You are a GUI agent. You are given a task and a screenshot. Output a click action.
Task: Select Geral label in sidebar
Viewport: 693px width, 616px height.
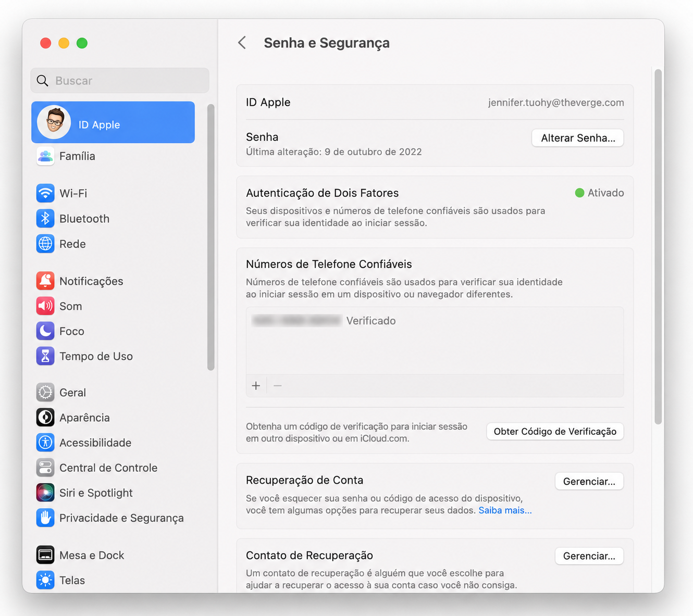72,393
